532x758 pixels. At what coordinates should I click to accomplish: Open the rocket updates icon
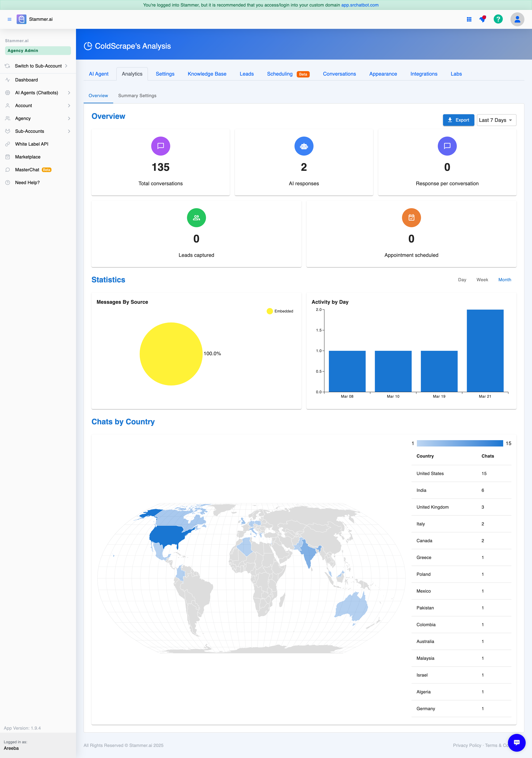[483, 19]
